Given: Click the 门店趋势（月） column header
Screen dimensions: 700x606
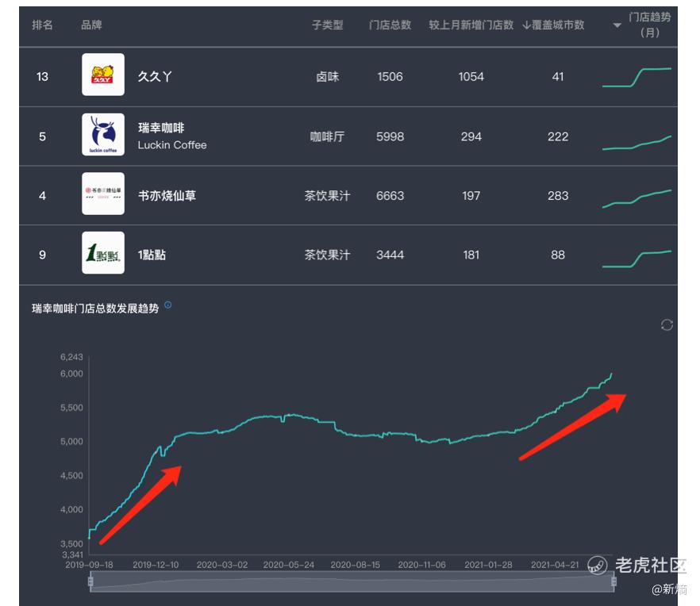Looking at the screenshot, I should tap(649, 25).
